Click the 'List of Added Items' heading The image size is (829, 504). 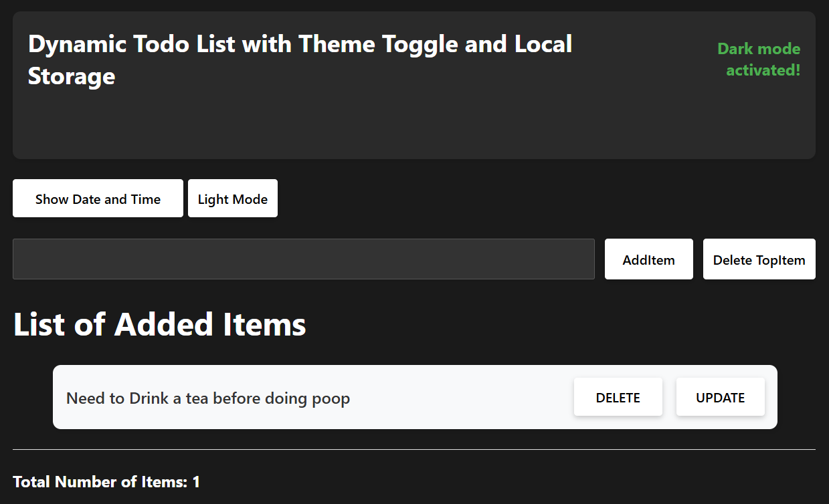(x=160, y=324)
